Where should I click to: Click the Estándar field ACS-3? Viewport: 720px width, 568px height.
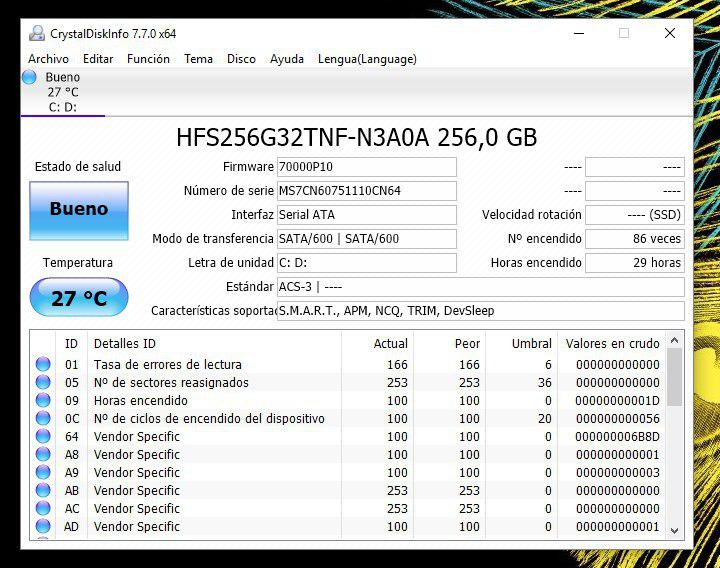coord(480,287)
